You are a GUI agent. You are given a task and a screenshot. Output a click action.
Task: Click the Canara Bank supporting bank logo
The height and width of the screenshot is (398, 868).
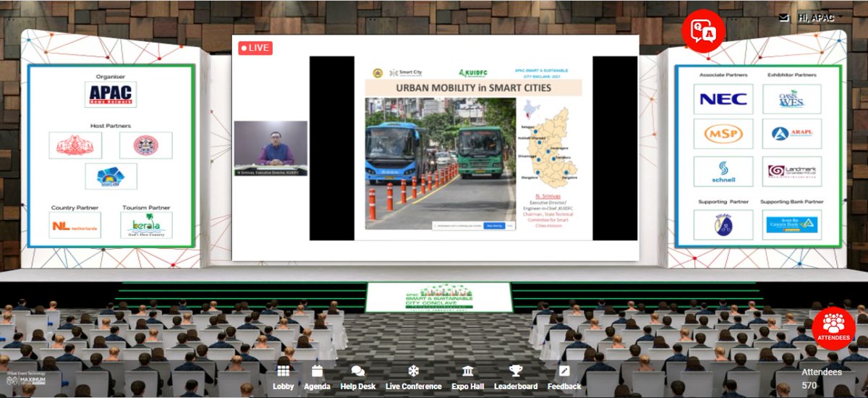pyautogui.click(x=791, y=225)
